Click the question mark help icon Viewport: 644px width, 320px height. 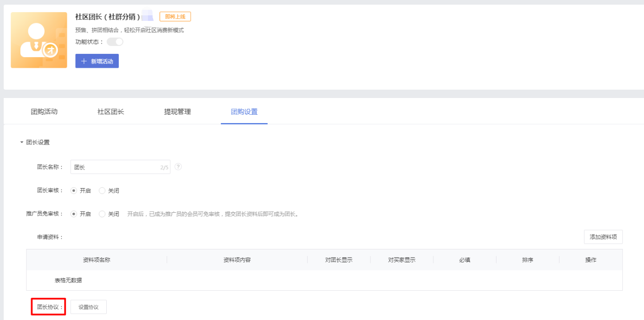pos(178,167)
